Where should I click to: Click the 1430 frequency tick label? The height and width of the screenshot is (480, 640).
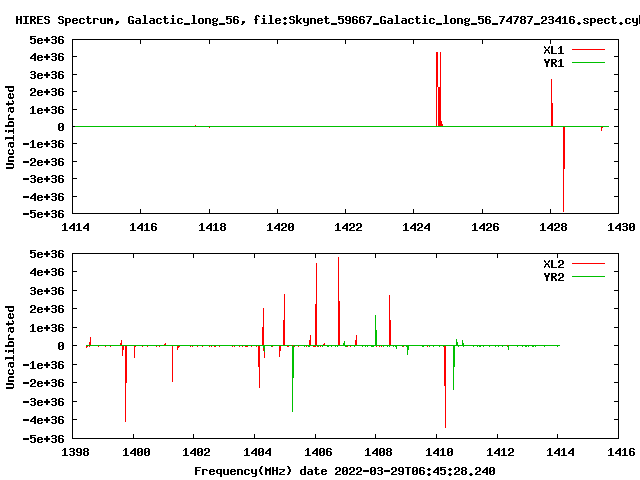621,227
